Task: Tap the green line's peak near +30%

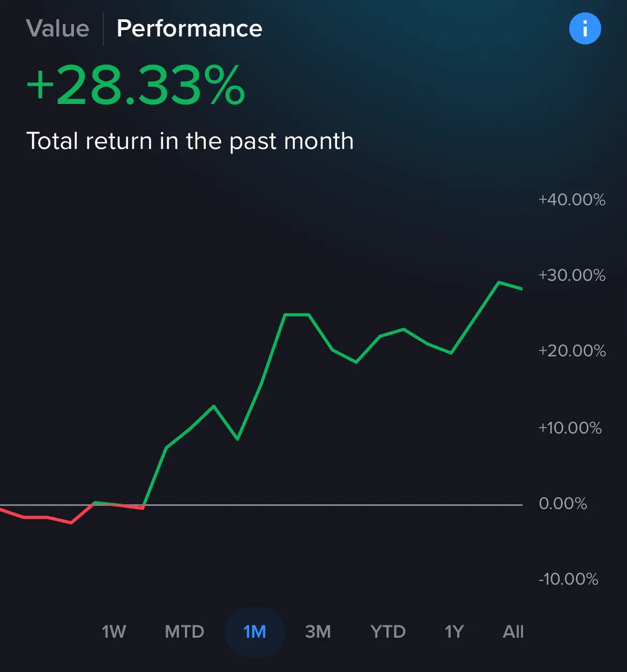Action: pyautogui.click(x=499, y=282)
